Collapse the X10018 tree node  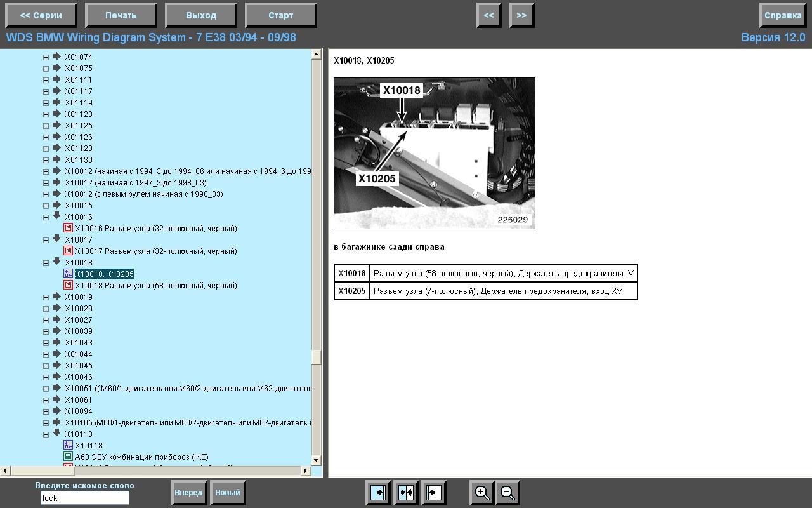tap(46, 263)
